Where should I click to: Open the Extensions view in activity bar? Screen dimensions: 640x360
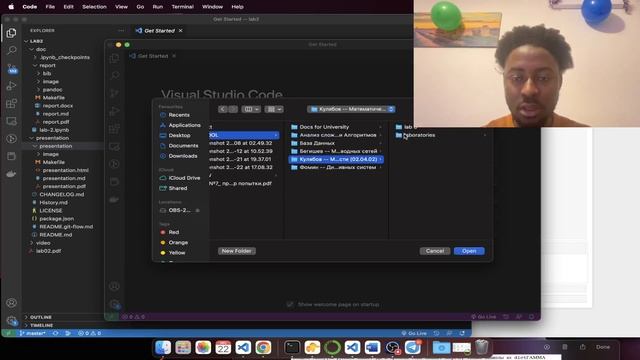coord(11,103)
